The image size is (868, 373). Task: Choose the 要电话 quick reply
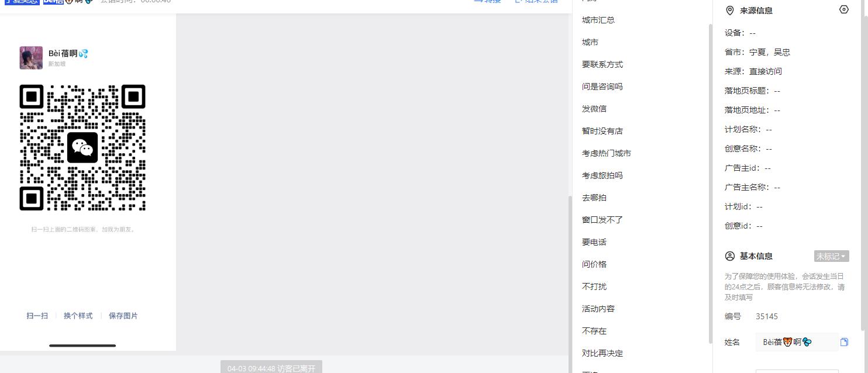[x=594, y=242]
